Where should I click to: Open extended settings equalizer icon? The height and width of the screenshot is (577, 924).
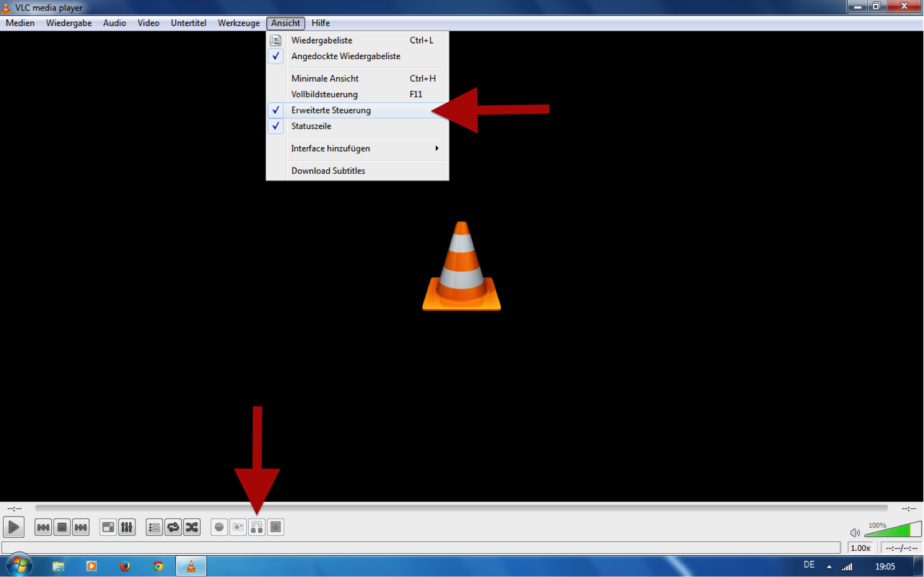pos(127,527)
